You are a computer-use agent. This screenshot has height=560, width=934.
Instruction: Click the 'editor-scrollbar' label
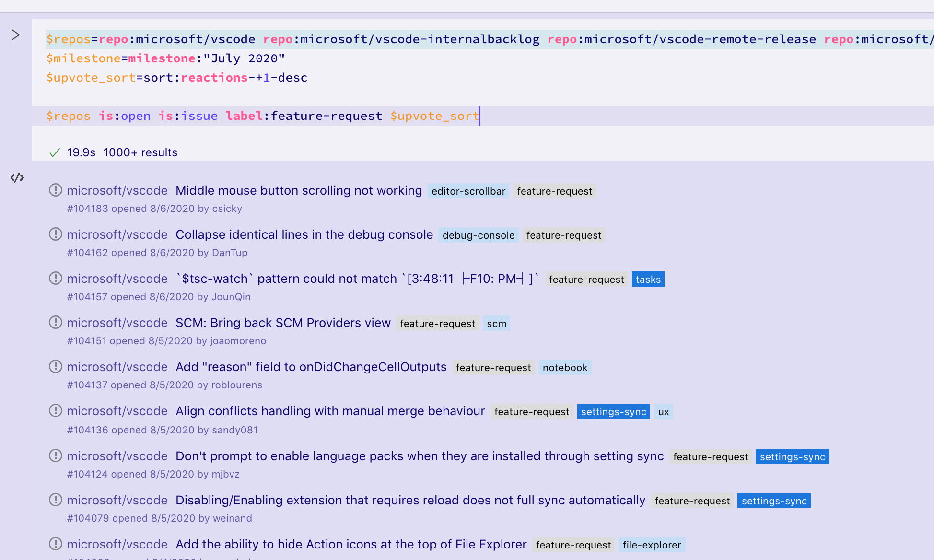point(468,191)
